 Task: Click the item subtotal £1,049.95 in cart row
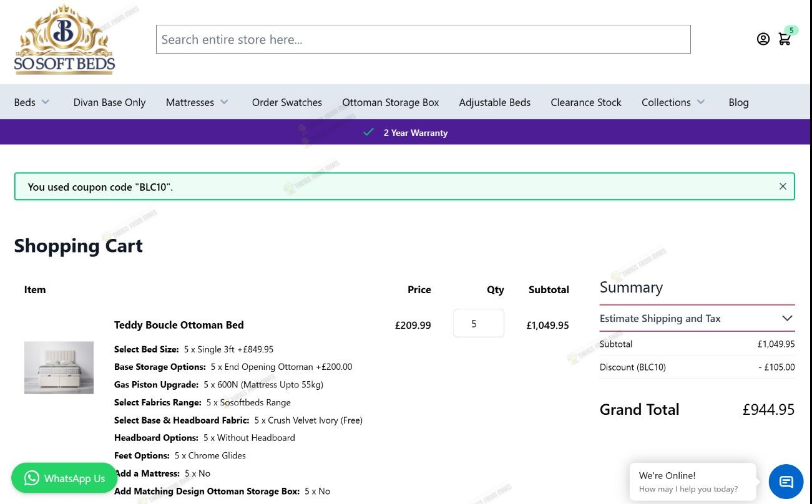tap(547, 325)
